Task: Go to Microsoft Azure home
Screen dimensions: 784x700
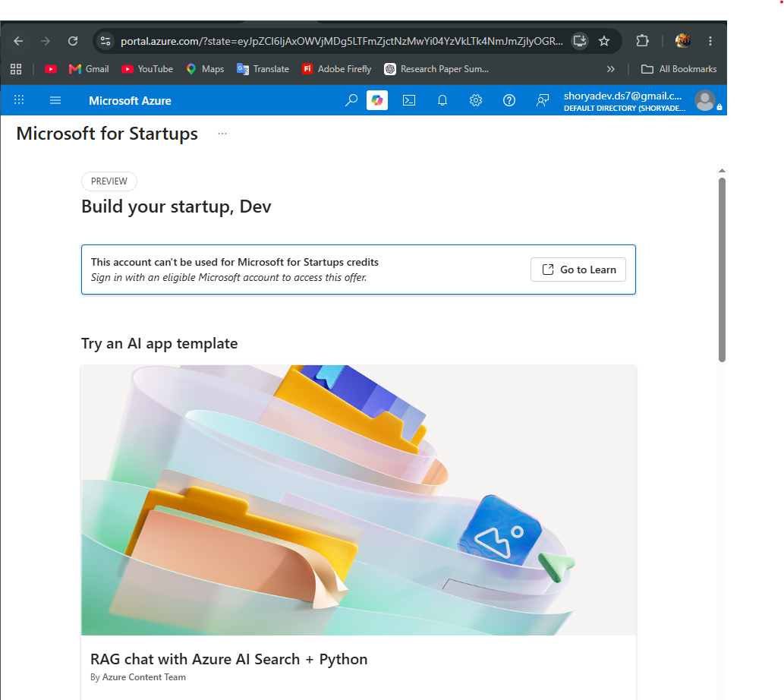Action: [x=130, y=100]
